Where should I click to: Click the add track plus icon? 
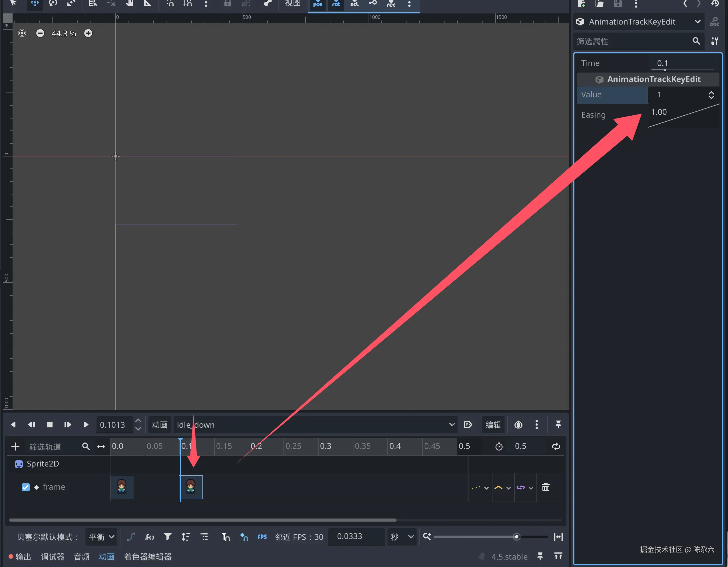coord(15,447)
